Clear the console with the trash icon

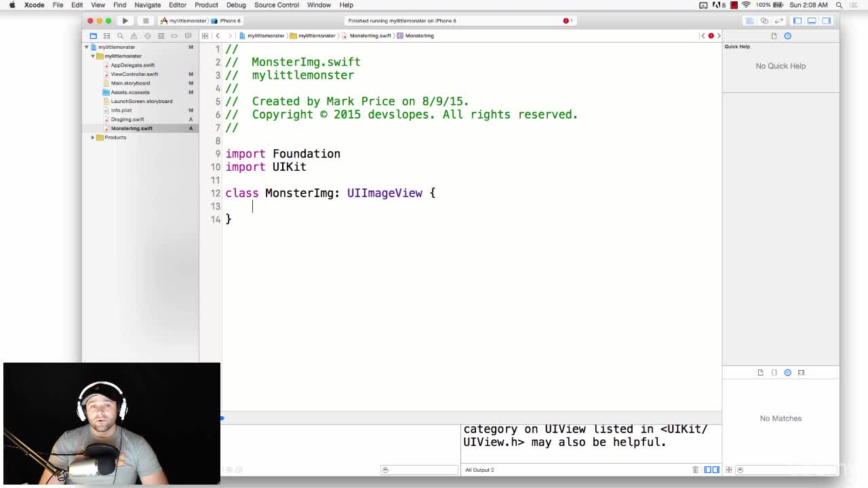click(695, 470)
